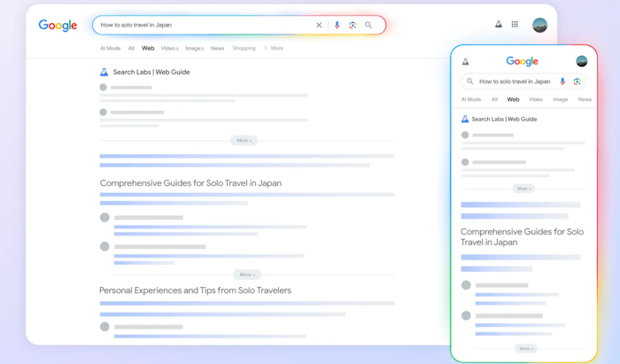The width and height of the screenshot is (620, 364).
Task: Open Google Lens in desktop search bar
Action: [353, 25]
